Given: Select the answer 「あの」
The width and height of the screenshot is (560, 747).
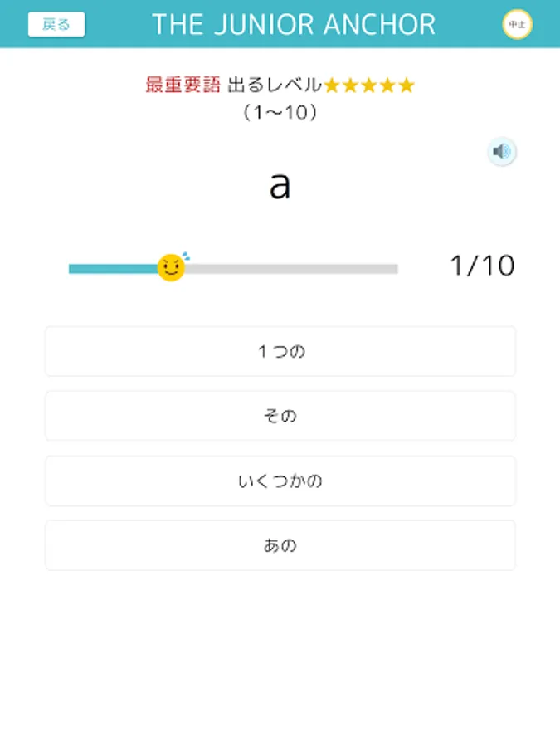Looking at the screenshot, I should tap(280, 545).
